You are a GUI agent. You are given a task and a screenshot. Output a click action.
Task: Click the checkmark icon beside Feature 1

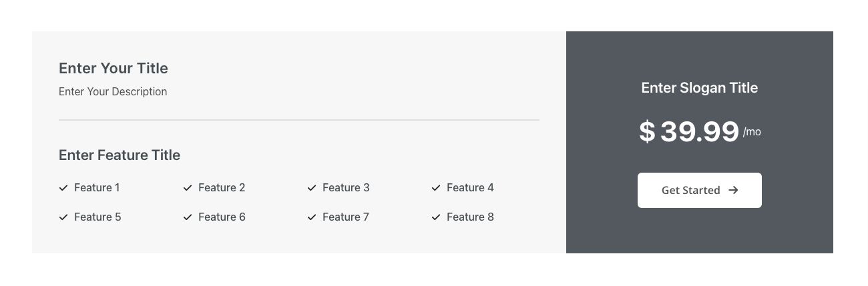click(x=63, y=188)
